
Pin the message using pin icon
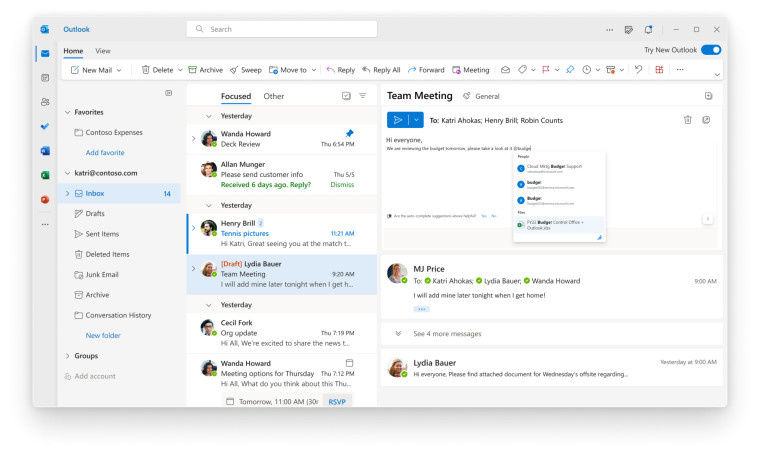click(570, 70)
